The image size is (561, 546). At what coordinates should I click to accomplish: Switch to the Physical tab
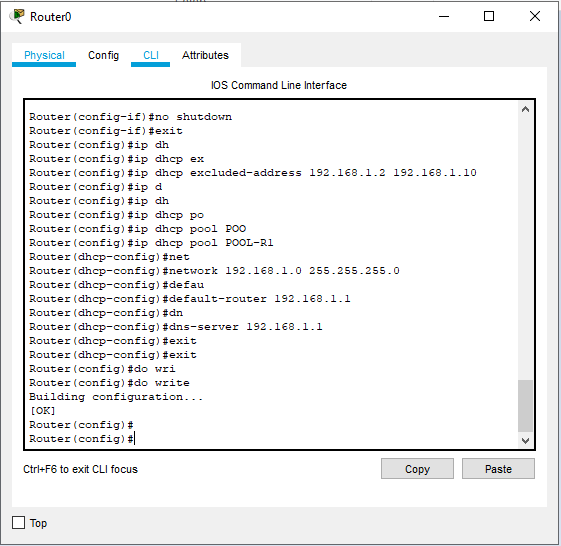44,55
